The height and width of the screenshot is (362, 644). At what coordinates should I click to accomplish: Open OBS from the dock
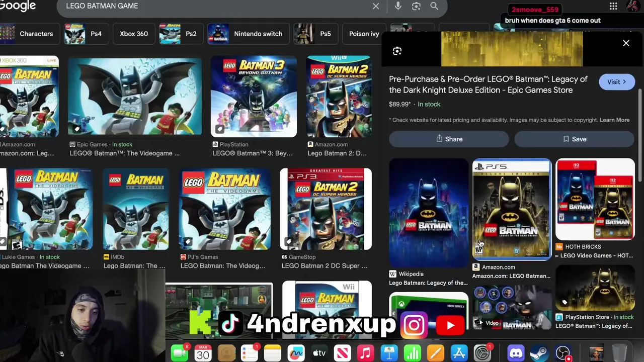[562, 353]
